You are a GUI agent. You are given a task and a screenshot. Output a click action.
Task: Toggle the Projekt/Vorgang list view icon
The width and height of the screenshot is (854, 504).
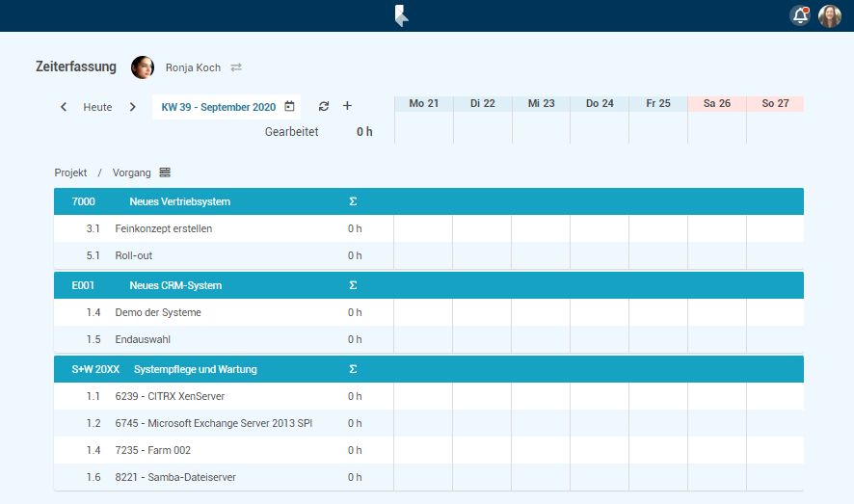[x=165, y=172]
